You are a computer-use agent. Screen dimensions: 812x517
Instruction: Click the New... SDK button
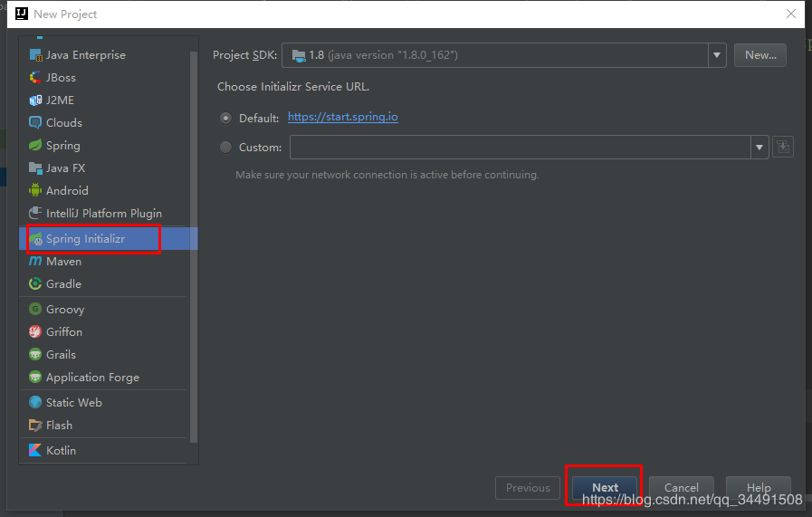(x=760, y=55)
